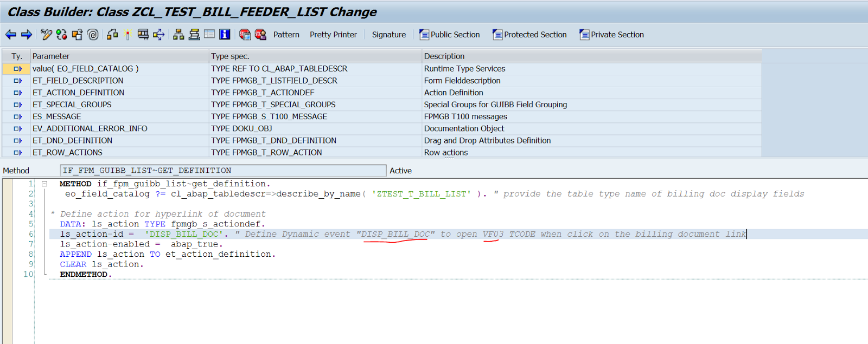This screenshot has width=868, height=344.
Task: Click type icon of ES_MESSAGE row
Action: pos(17,116)
